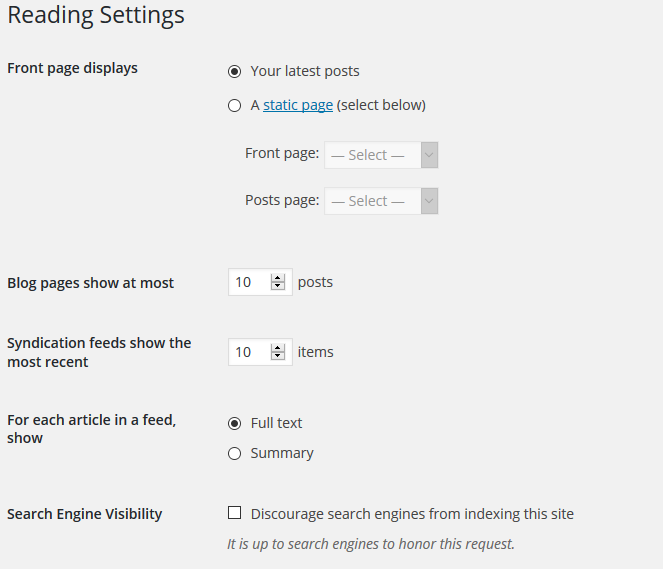Decrease syndication feed items with down arrow
The width and height of the screenshot is (663, 569).
point(278,356)
